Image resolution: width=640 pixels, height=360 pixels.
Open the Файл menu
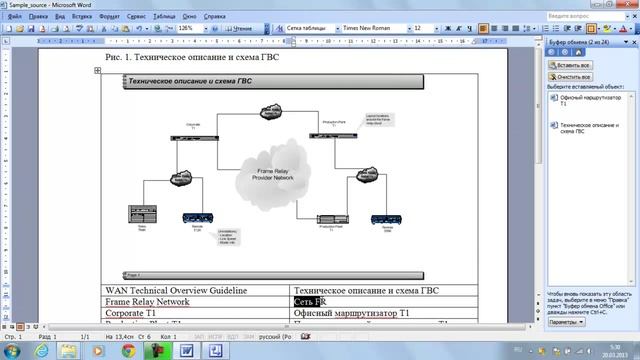tap(14, 16)
